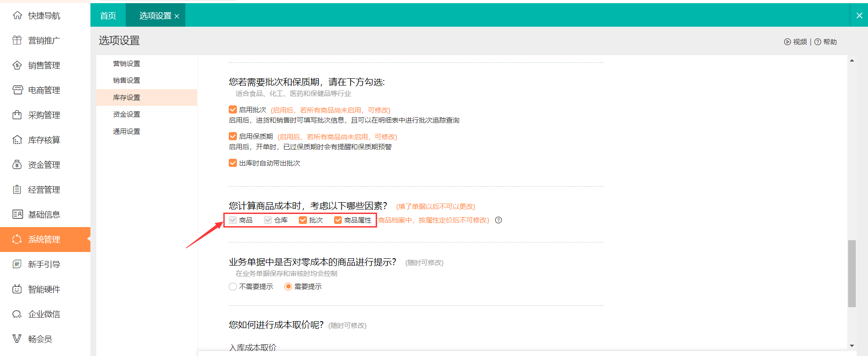
Task: Click the question mark icon after 商品属性 note
Action: click(x=498, y=220)
